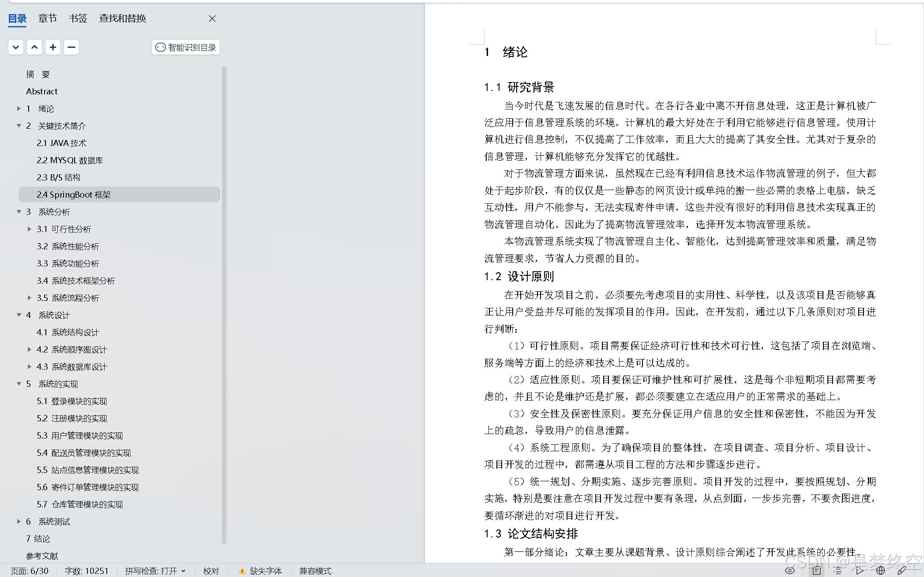Open the 查找和替换 tab

click(x=122, y=19)
